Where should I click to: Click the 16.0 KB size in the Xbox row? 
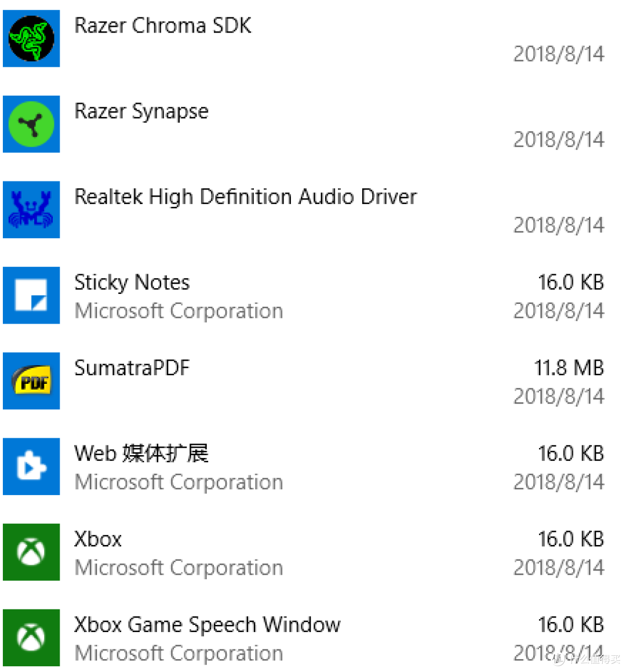[571, 539]
